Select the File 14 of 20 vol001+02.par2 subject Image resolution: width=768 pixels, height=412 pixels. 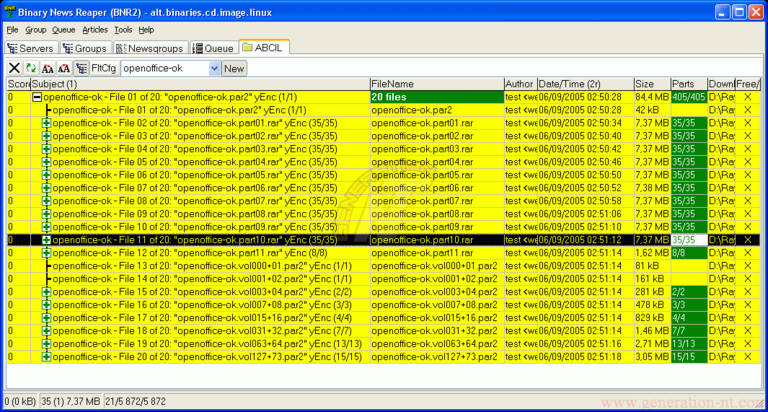202,279
